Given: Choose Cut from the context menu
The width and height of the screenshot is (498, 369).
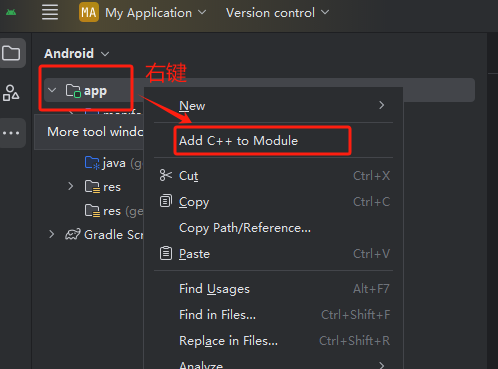Looking at the screenshot, I should [273, 175].
